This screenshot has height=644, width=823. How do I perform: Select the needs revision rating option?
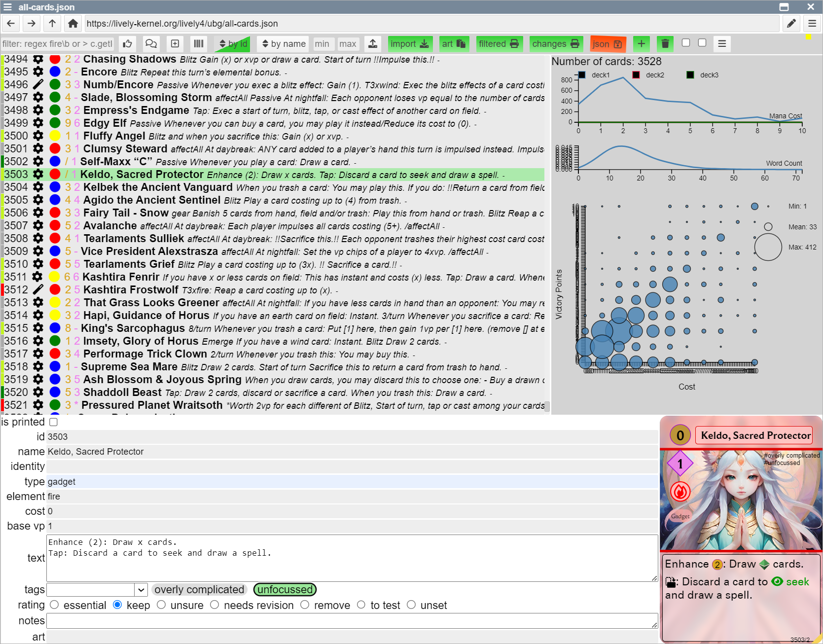pos(215,605)
